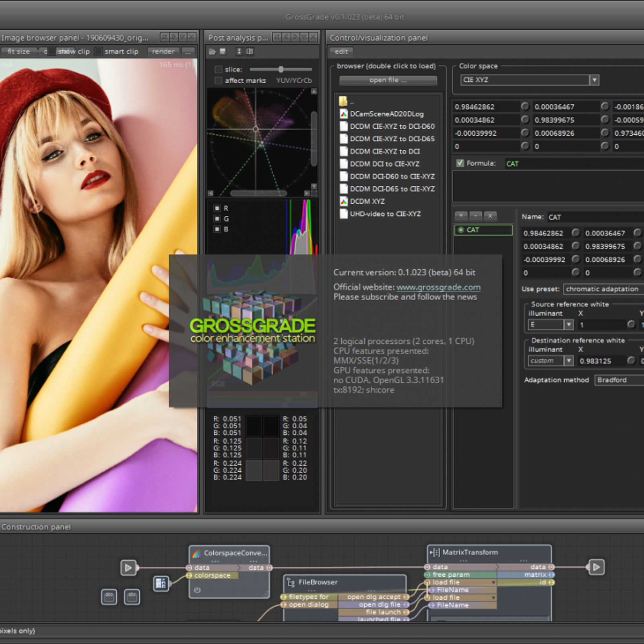Visit the www.grossgrade.com link
644x644 pixels.
[x=438, y=287]
